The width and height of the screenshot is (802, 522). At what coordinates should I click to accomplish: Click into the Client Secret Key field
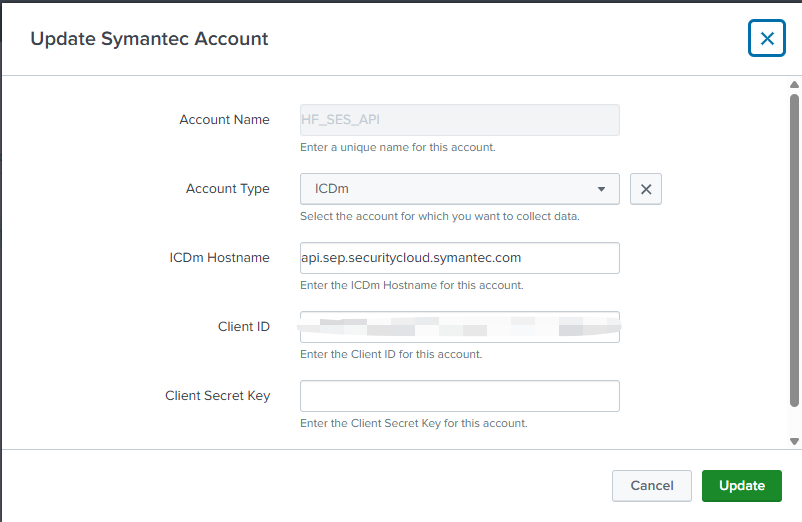(x=460, y=396)
